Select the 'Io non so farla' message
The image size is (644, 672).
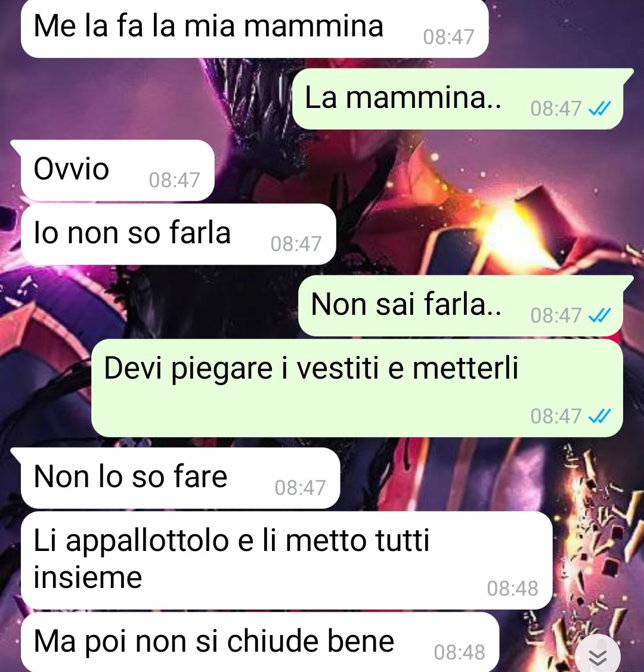point(178,234)
